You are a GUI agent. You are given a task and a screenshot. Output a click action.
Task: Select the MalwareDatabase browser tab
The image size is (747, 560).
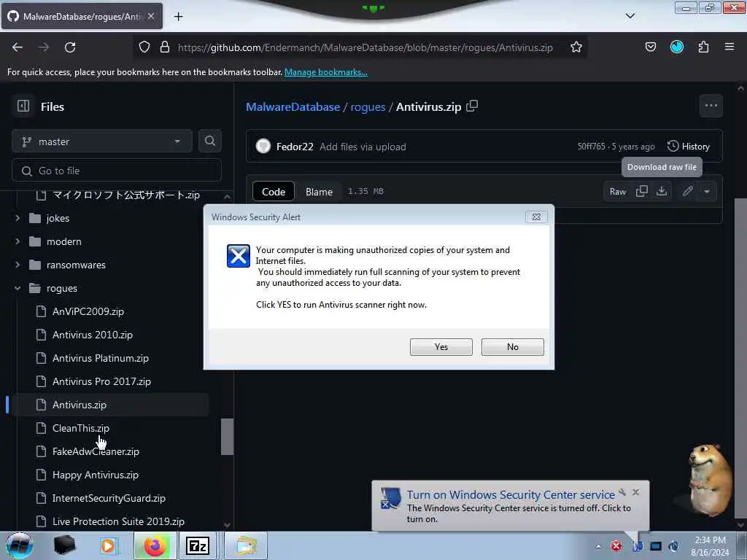(82, 17)
